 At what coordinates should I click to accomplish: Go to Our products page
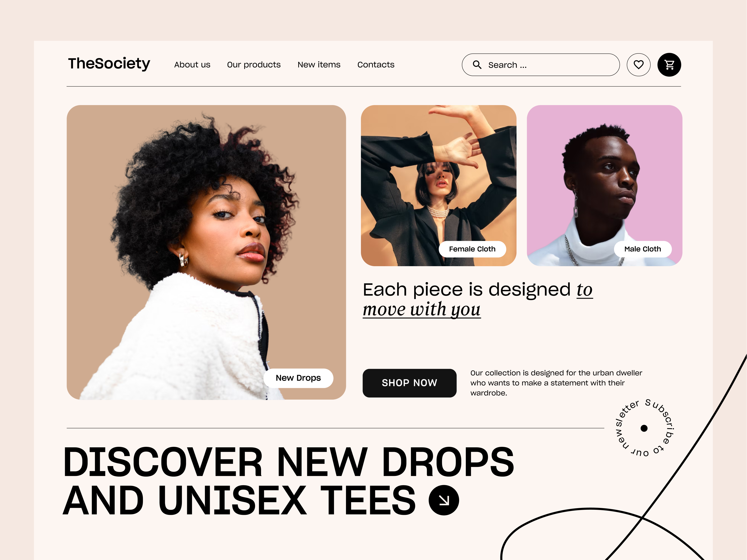click(x=254, y=65)
